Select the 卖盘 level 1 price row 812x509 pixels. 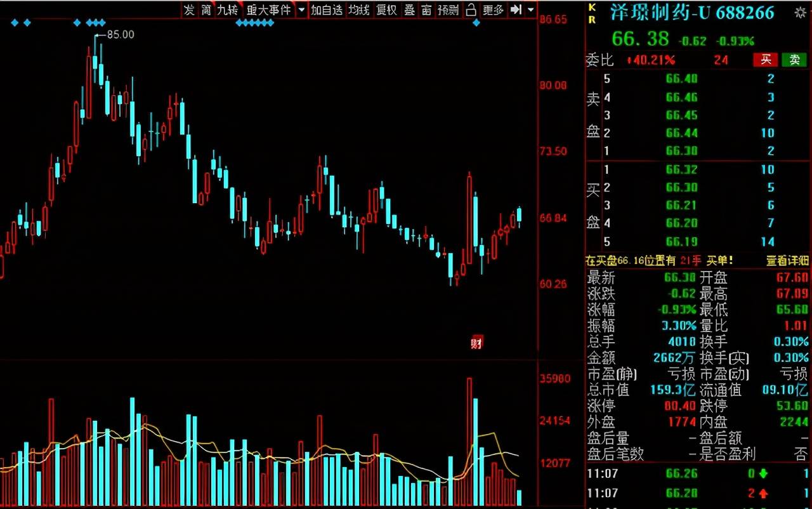click(x=697, y=150)
